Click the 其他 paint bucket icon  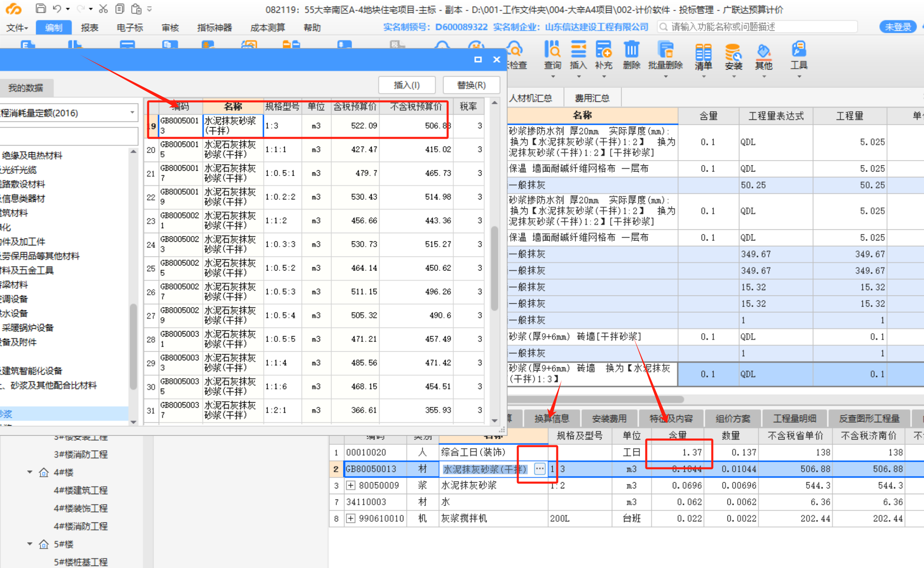[764, 52]
